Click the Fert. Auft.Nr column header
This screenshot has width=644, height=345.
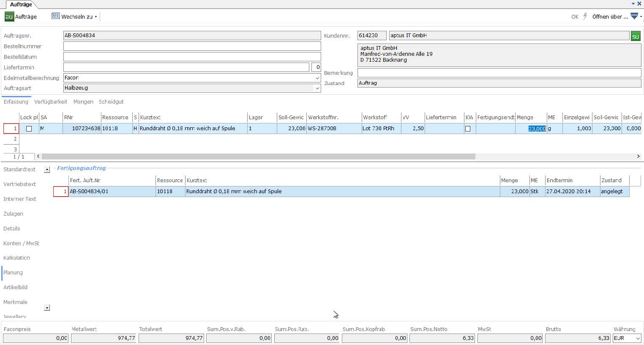coord(112,181)
